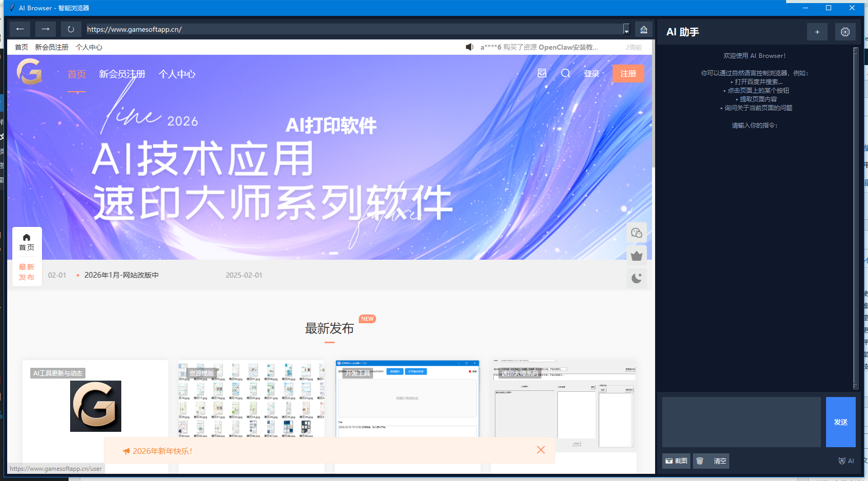Focus the AI assistant message input box
This screenshot has width=868, height=481.
[x=741, y=422]
